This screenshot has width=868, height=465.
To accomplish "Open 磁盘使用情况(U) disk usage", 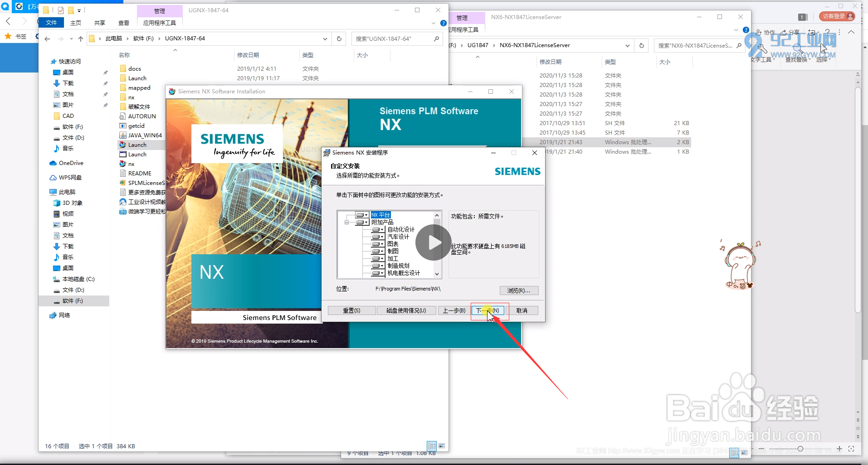I will coord(406,310).
